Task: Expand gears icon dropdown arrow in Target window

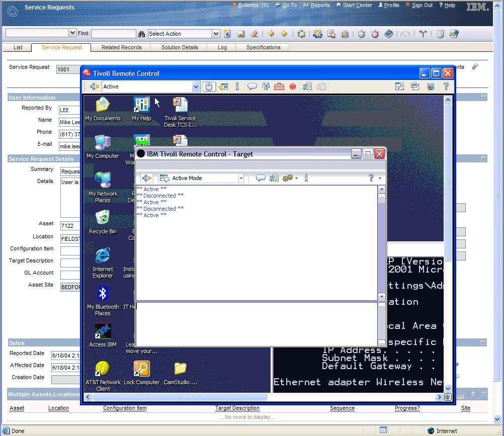Action: [296, 179]
